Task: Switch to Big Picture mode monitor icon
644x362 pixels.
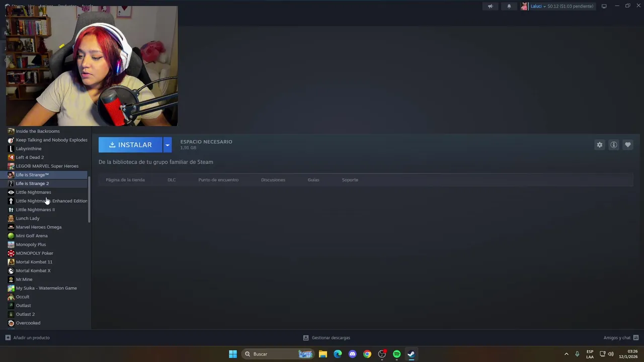Action: pyautogui.click(x=604, y=6)
